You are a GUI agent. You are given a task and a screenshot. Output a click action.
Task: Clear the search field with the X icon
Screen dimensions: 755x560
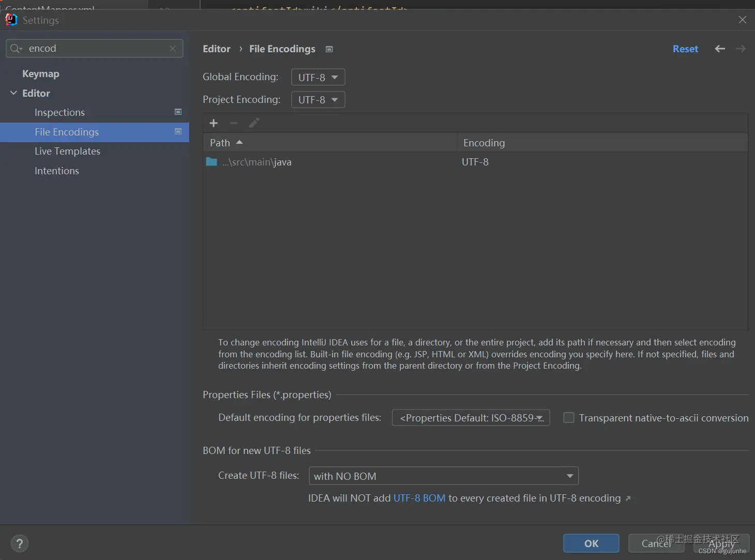[173, 48]
